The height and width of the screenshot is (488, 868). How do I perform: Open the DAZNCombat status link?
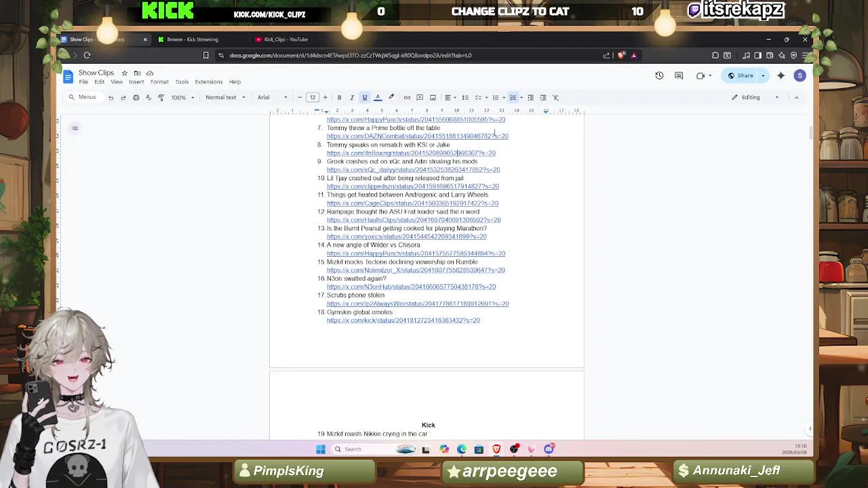click(417, 136)
